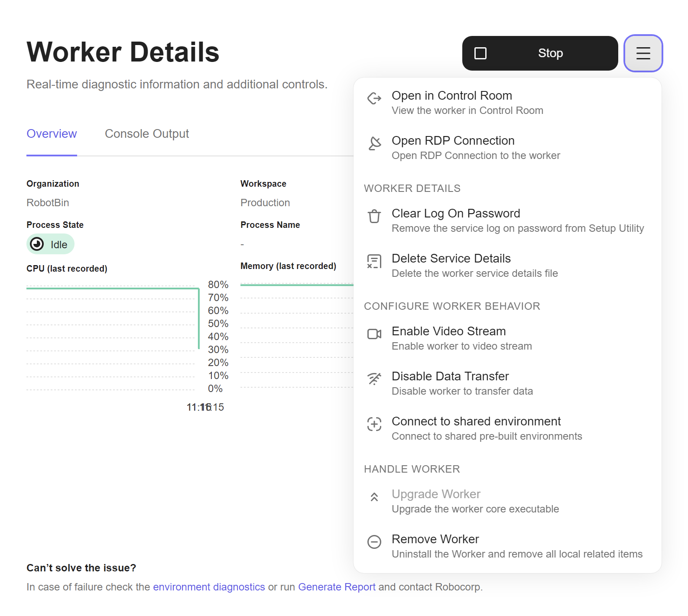The image size is (688, 616).
Task: Select Disable Data Transfer
Action: point(507,383)
